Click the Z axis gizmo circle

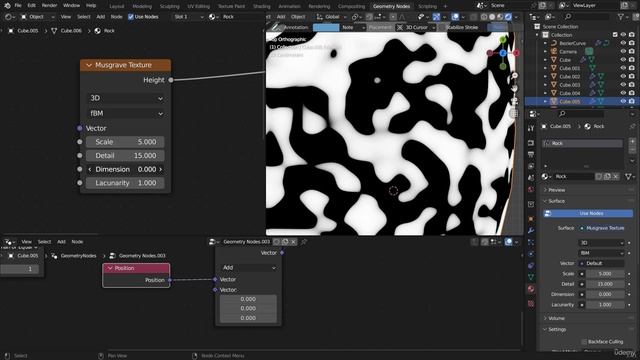(x=503, y=53)
